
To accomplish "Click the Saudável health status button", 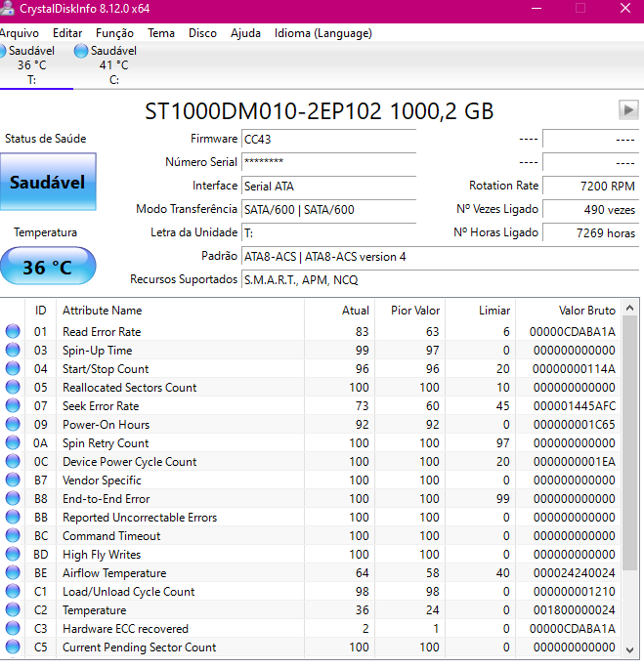I will (48, 182).
